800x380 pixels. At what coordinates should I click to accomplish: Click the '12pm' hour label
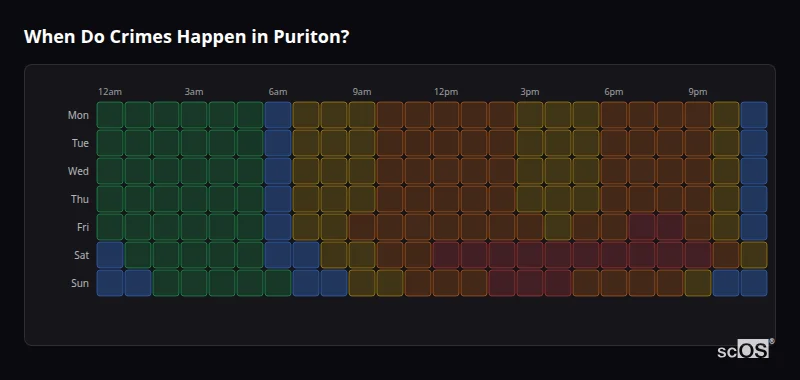[x=446, y=92]
